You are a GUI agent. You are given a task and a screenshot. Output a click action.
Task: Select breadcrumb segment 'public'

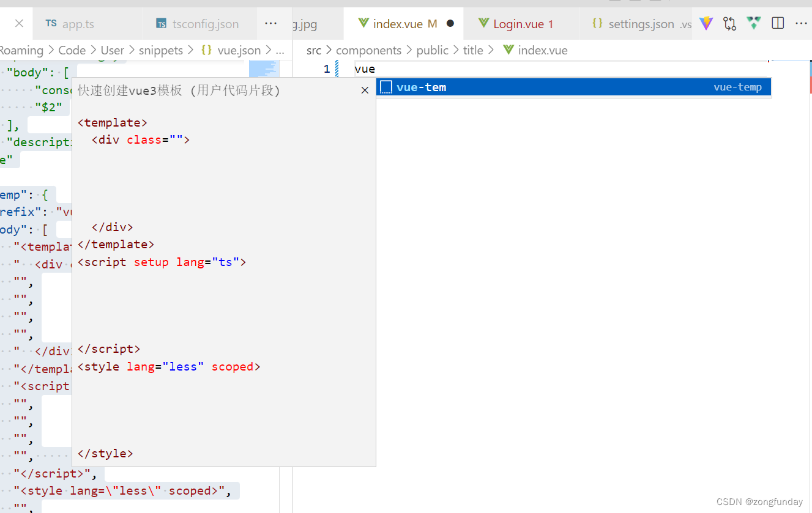433,50
